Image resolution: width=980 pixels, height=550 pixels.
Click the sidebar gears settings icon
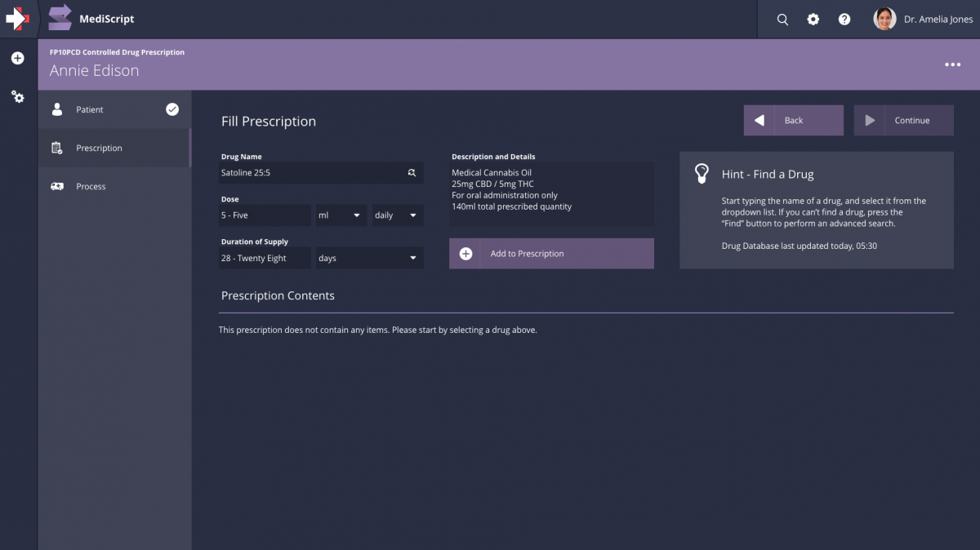17,96
